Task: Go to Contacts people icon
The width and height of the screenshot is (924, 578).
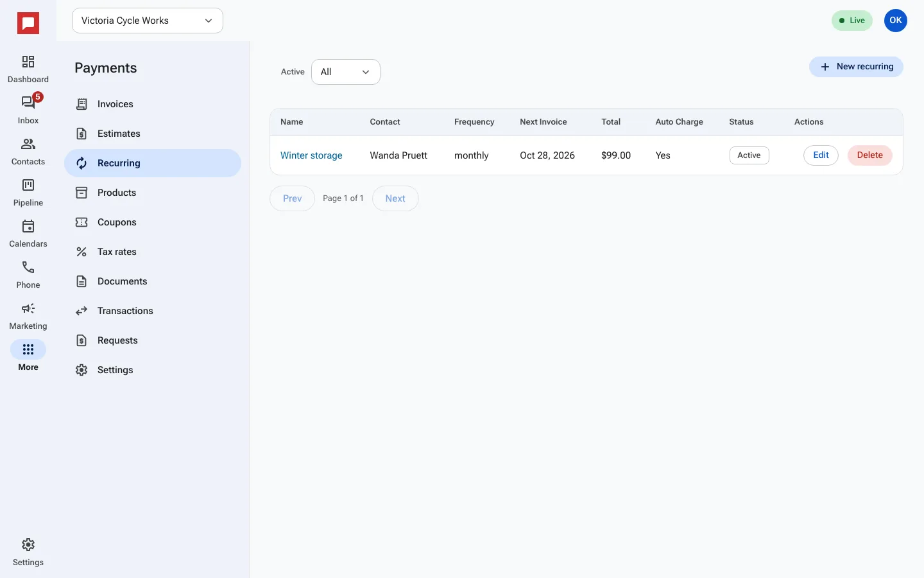Action: coord(28,144)
